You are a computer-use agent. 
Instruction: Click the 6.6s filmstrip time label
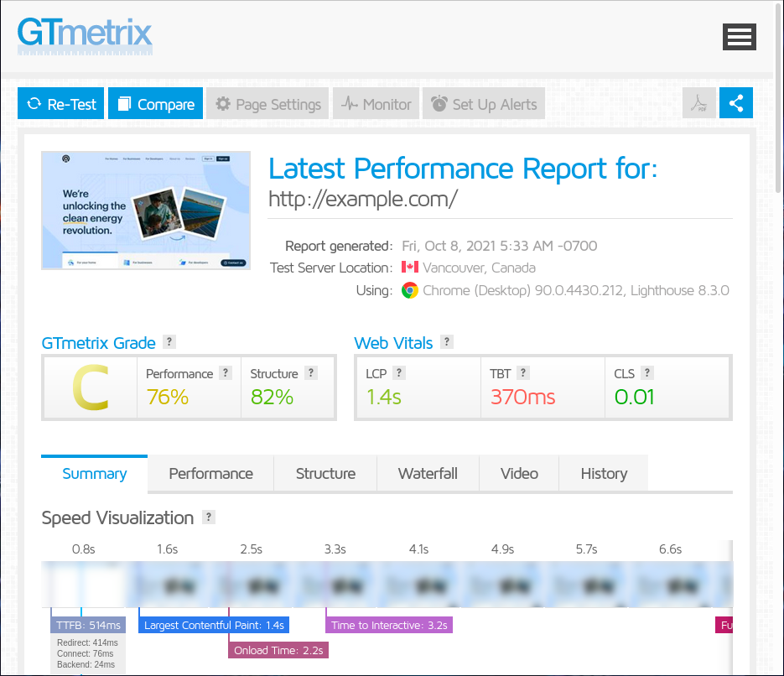671,549
